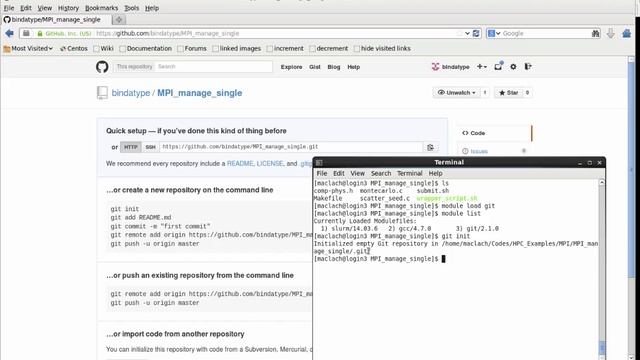Screen dimensions: 640x360
Task: Click the Firefox home icon
Action: click(627, 33)
